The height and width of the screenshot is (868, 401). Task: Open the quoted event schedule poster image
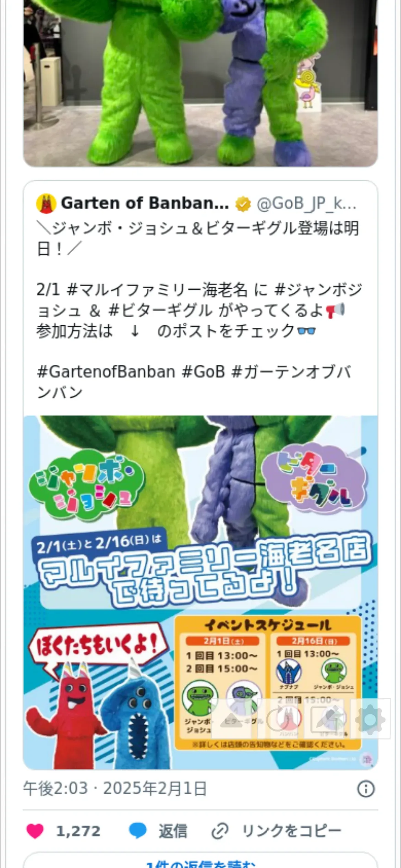coord(200,592)
